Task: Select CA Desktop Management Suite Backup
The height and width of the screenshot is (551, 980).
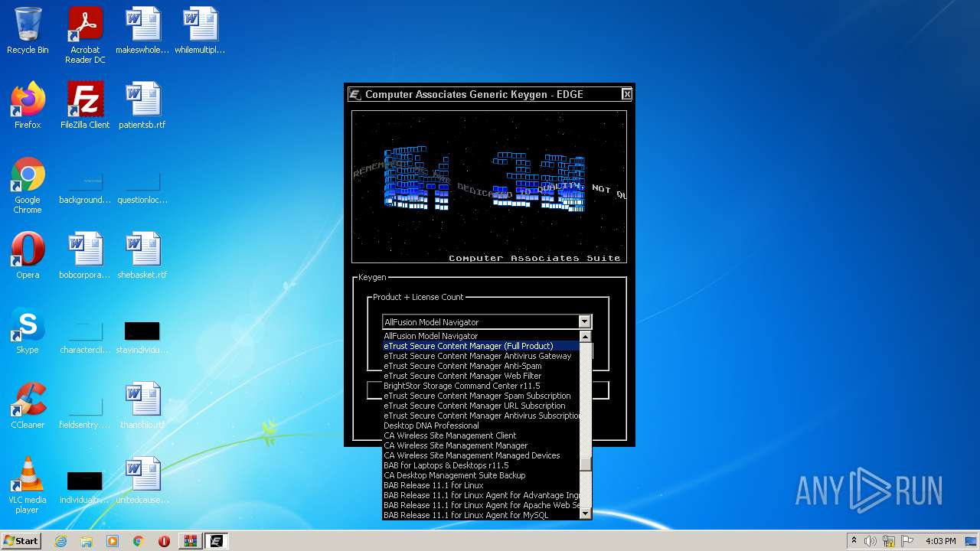Action: 481,475
